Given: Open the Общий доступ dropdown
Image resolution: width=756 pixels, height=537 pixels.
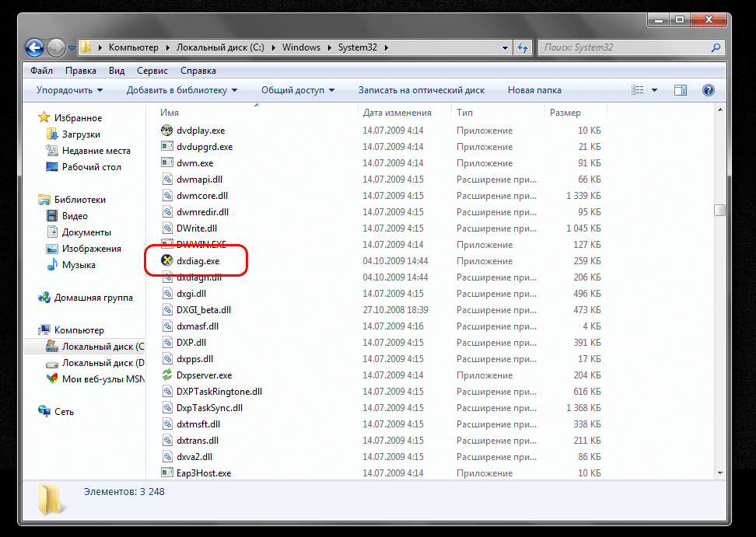Looking at the screenshot, I should 297,90.
